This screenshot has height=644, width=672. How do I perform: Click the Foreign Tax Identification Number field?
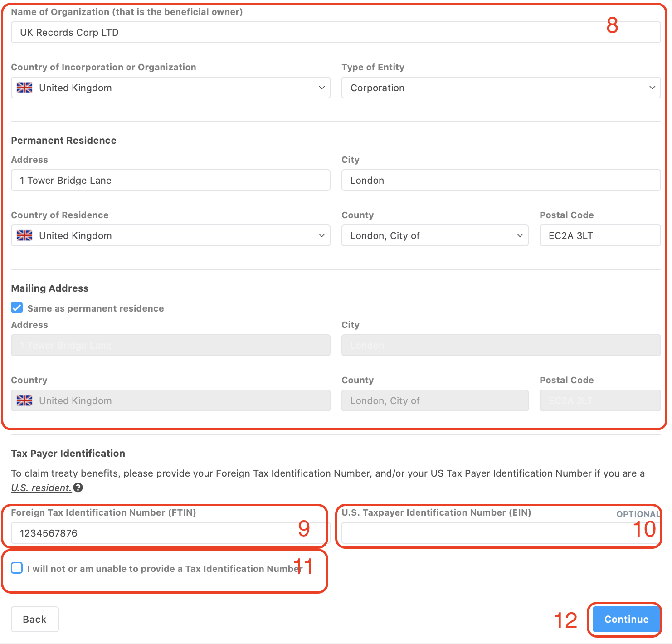point(154,533)
